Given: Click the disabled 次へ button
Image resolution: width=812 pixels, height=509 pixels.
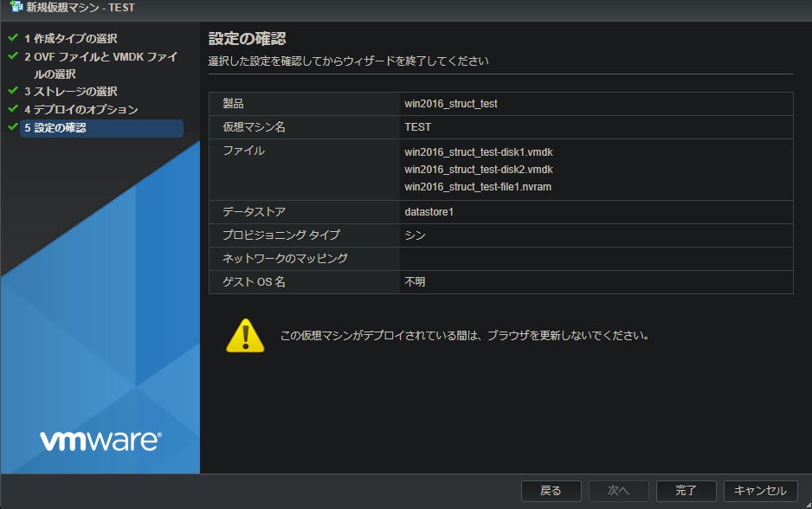Looking at the screenshot, I should tap(618, 490).
